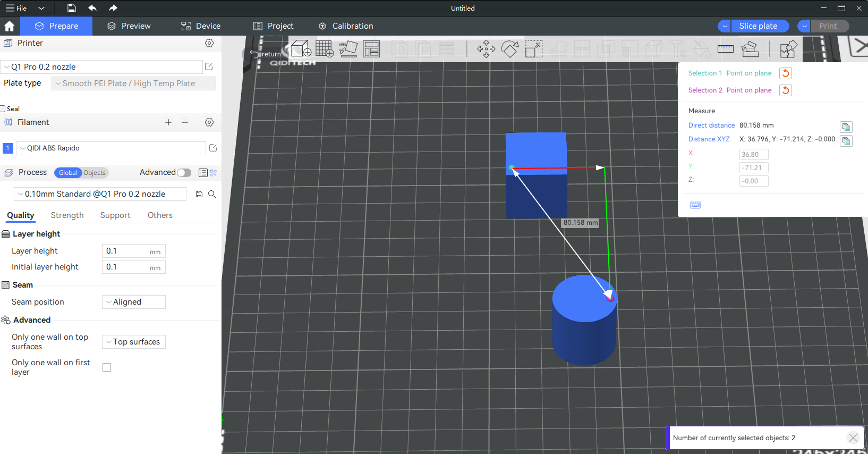Expand the Seam position Aligned dropdown

click(133, 302)
